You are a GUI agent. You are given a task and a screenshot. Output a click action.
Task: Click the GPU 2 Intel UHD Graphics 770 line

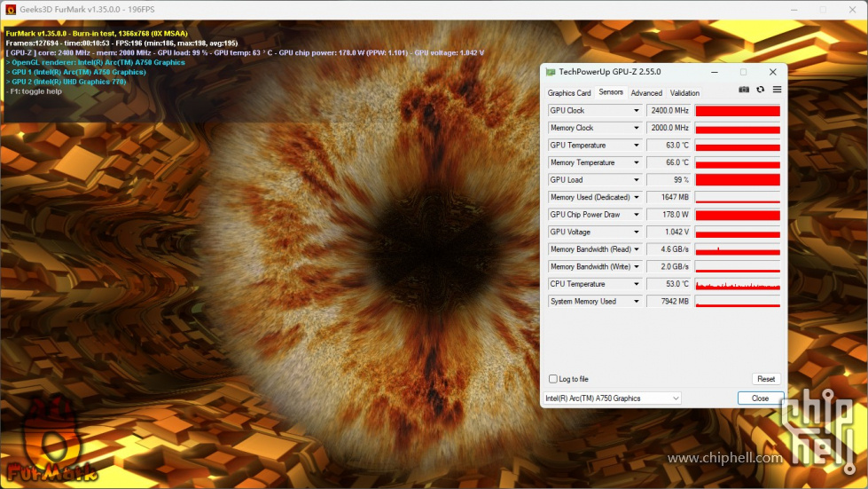66,82
